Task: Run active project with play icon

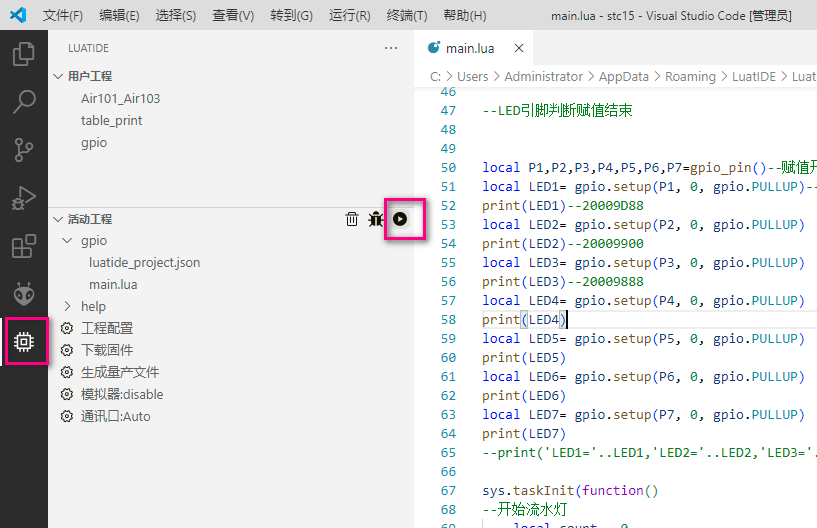Action: coord(400,219)
